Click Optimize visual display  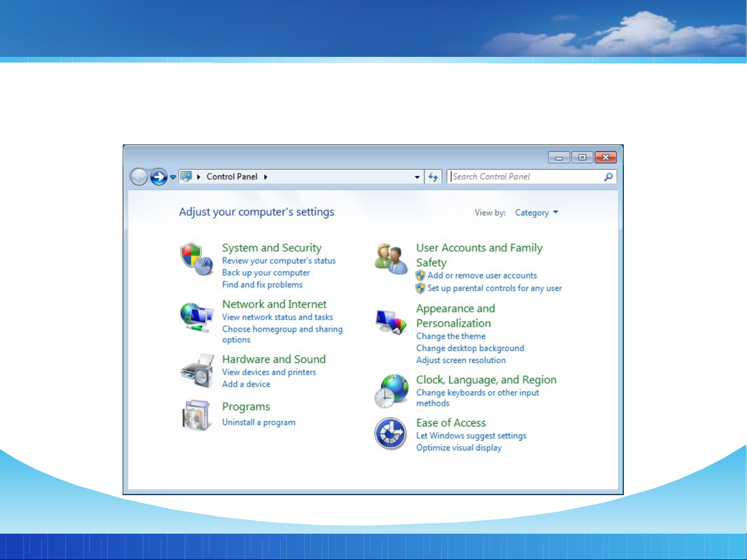(x=459, y=448)
